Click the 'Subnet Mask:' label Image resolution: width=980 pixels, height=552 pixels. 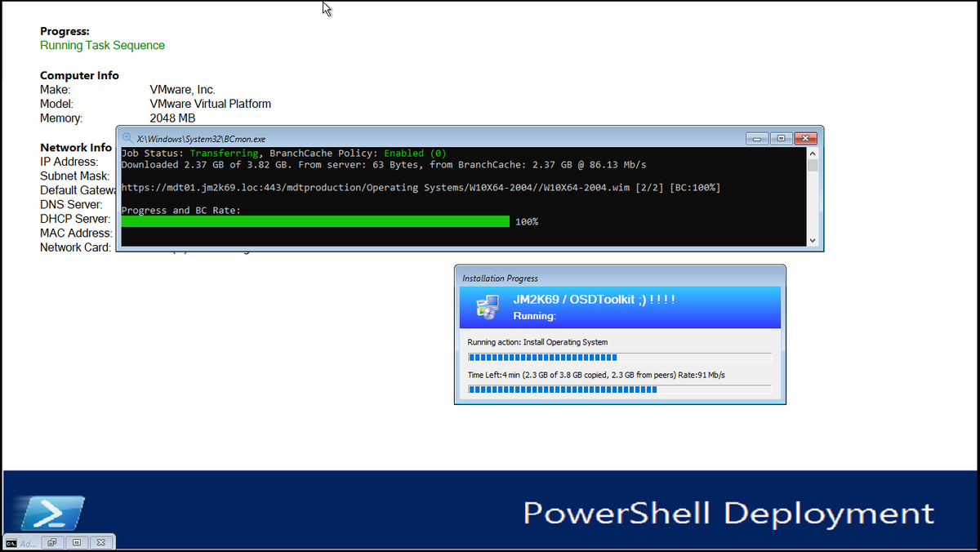[74, 176]
